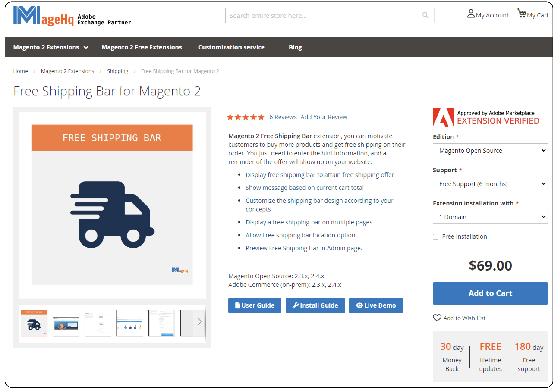Open the Edition dropdown
Viewport: 558px width, 392px height.
pyautogui.click(x=490, y=150)
